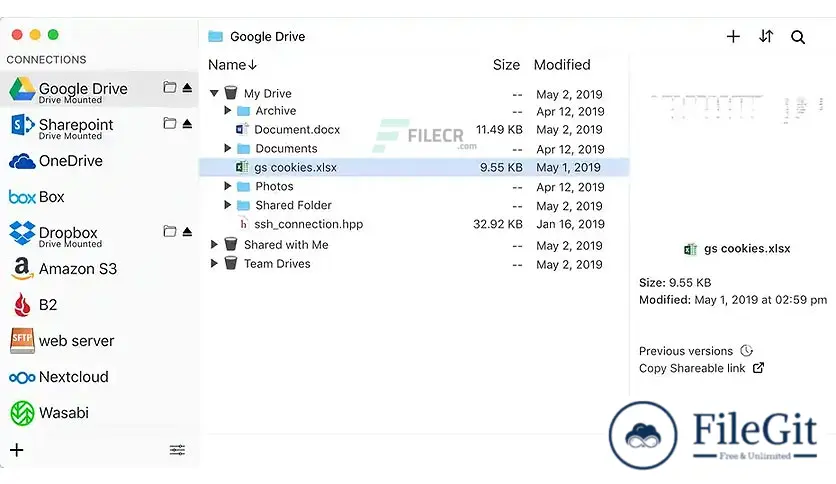836x484 pixels.
Task: Click the Google Drive header folder icon
Action: coord(215,36)
